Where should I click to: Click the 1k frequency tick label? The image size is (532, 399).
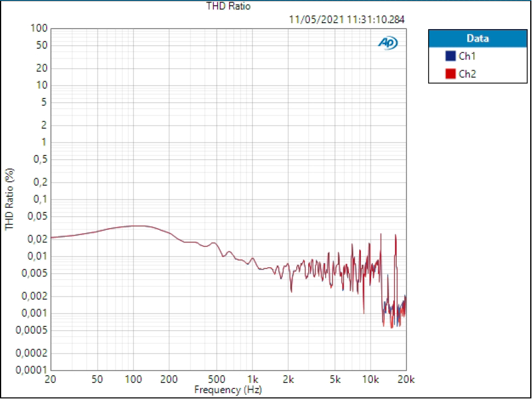coord(252,379)
